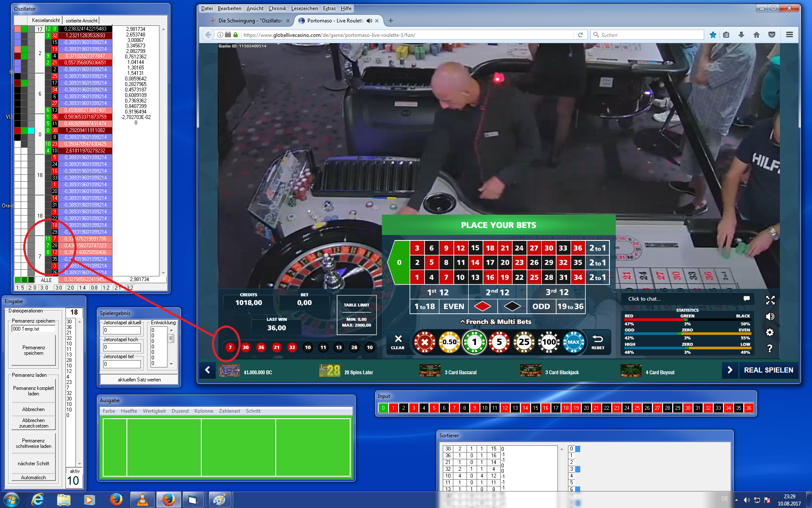Open the Pocket icon in Firefox

coord(772,35)
